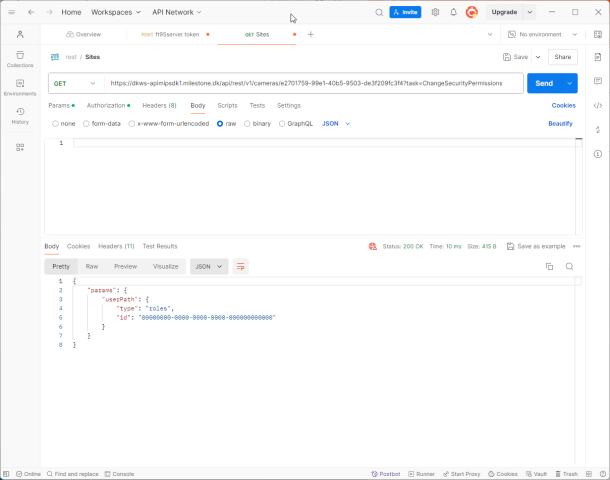Image resolution: width=610 pixels, height=480 pixels.
Task: Click the Beautify link
Action: [x=560, y=123]
